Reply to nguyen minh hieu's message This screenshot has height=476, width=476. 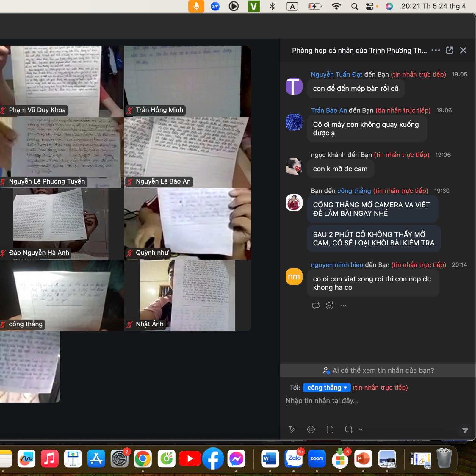click(316, 306)
